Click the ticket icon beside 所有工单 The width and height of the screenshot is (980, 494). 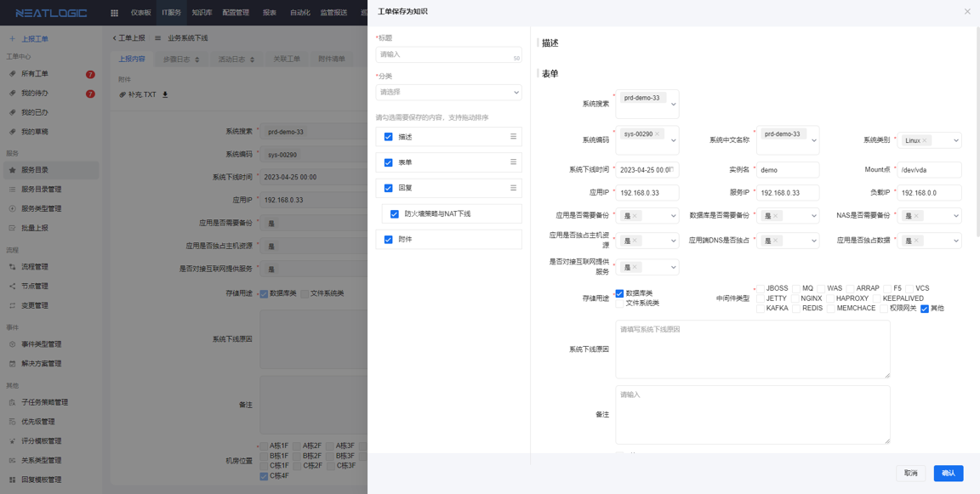tap(12, 74)
